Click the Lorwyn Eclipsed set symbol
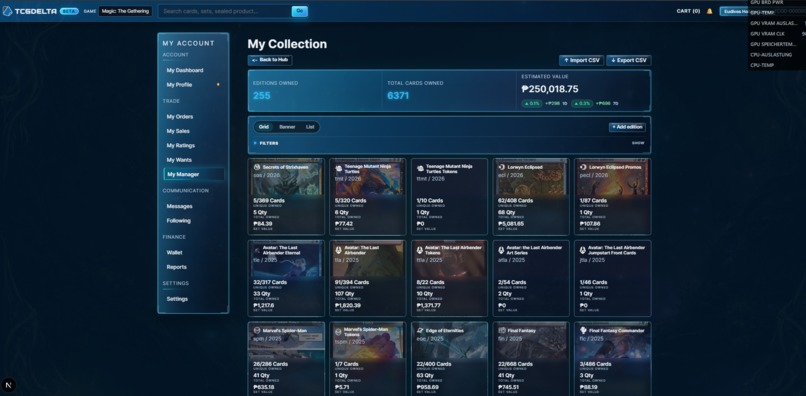The image size is (806, 396). pyautogui.click(x=502, y=167)
